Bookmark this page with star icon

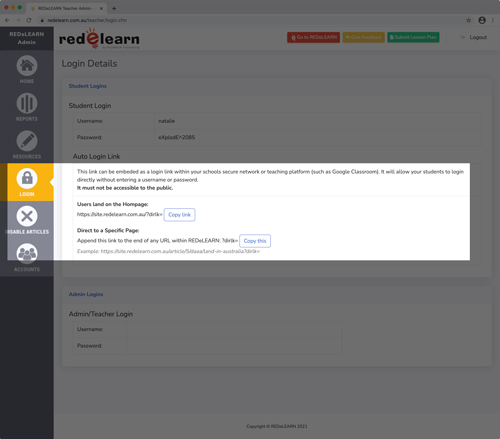pyautogui.click(x=468, y=20)
